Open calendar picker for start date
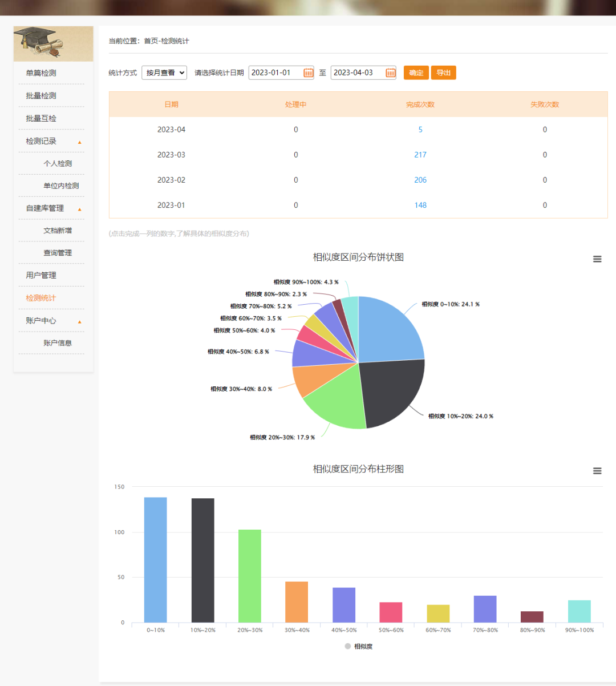616x686 pixels. [309, 72]
